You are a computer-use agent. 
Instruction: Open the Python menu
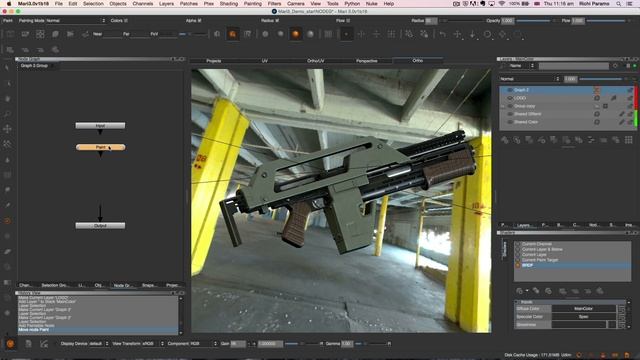click(352, 4)
